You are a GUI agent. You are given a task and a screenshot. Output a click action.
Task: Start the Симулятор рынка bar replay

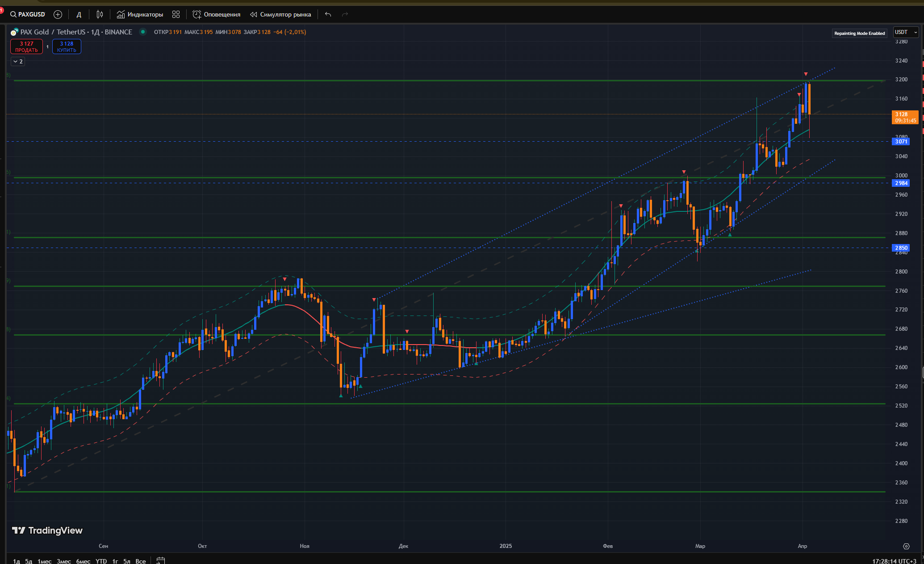(280, 14)
